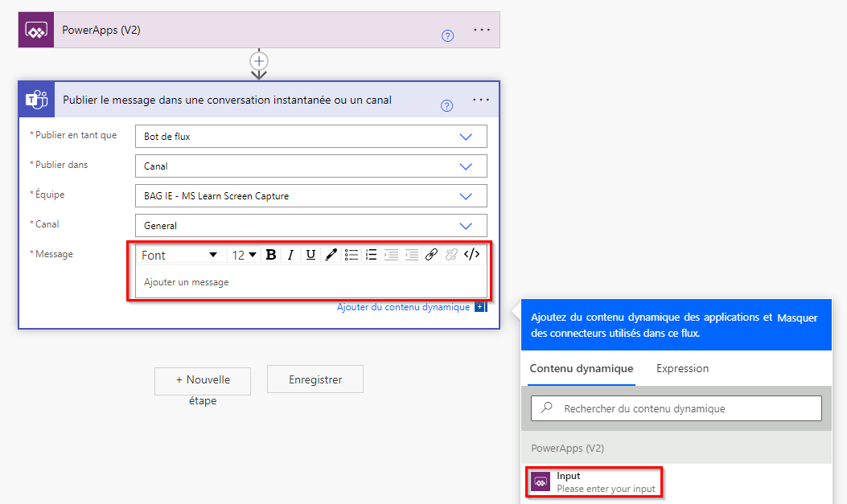Click the Nouvelle étape button
The height and width of the screenshot is (504, 847).
tap(203, 381)
